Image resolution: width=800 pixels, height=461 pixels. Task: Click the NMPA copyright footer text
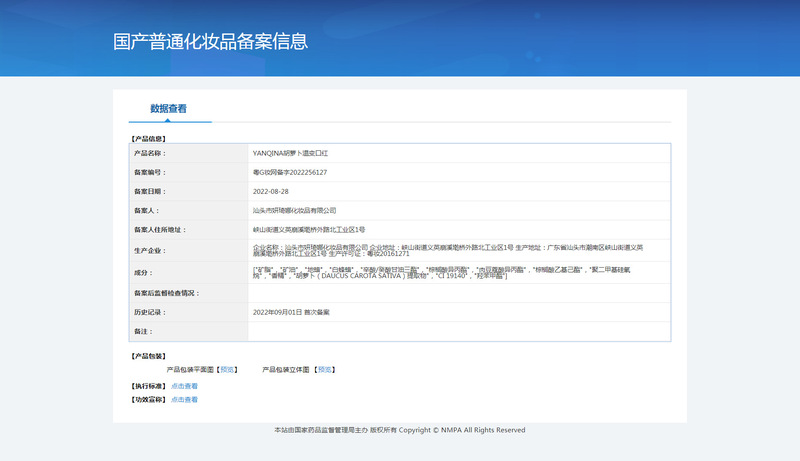click(x=399, y=430)
